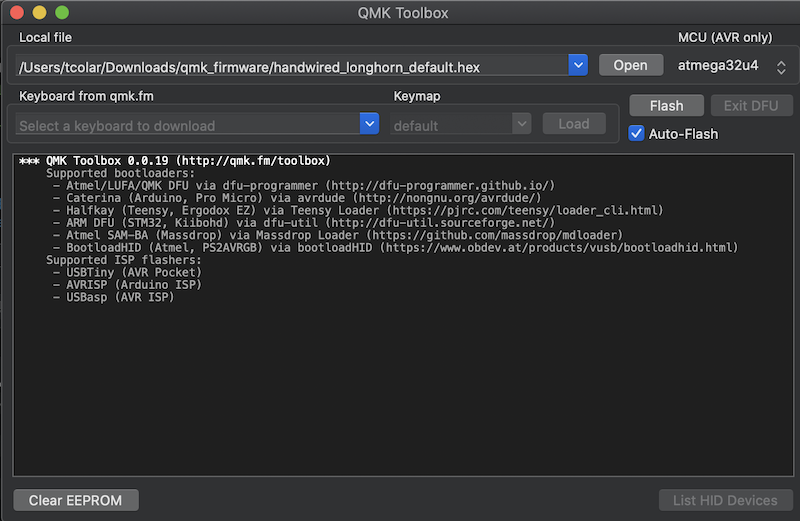The width and height of the screenshot is (800, 521).
Task: Click the Exit DFU button
Action: pos(751,106)
